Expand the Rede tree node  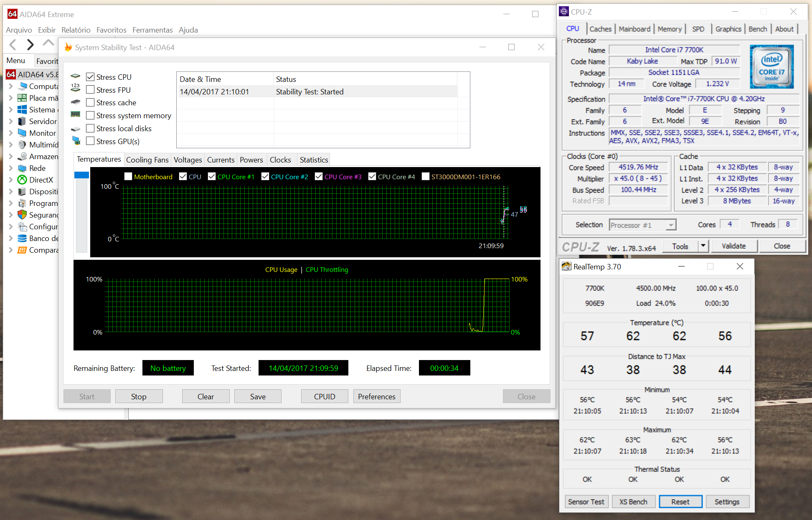point(10,168)
